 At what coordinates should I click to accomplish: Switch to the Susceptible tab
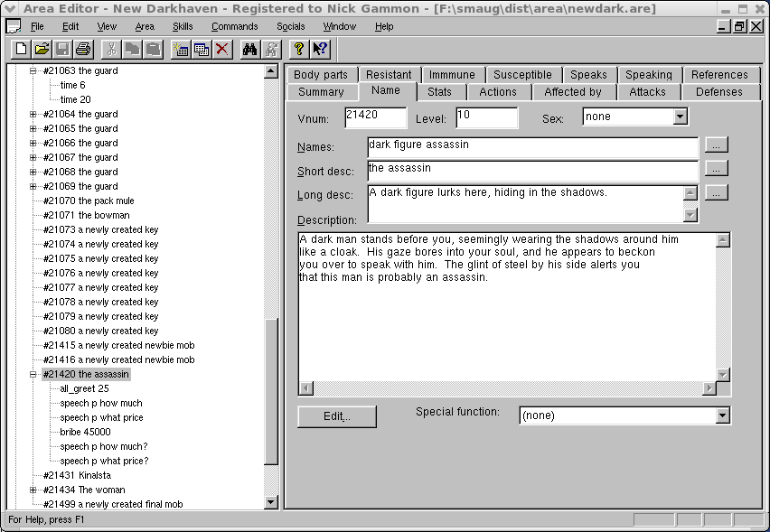click(x=522, y=75)
